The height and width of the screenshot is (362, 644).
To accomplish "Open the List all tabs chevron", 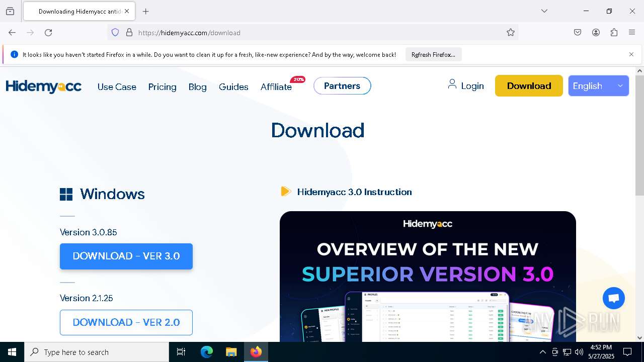I will [x=544, y=11].
